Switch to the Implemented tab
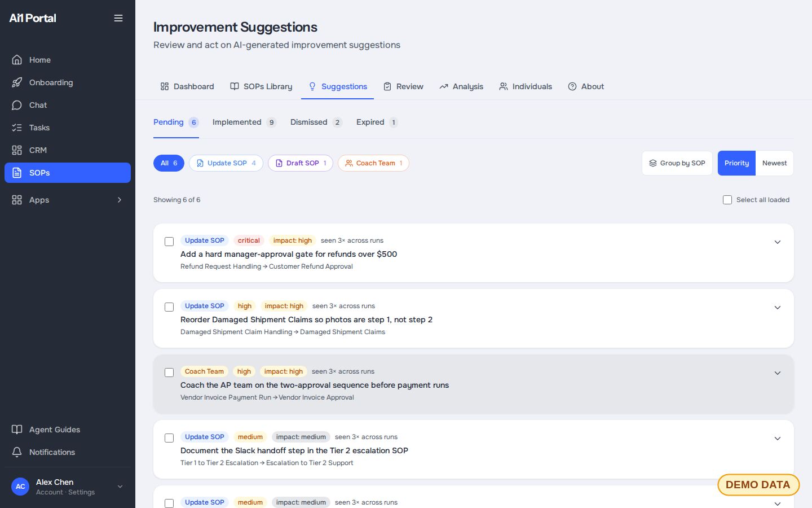Screen dimensions: 812x508 tap(244, 122)
